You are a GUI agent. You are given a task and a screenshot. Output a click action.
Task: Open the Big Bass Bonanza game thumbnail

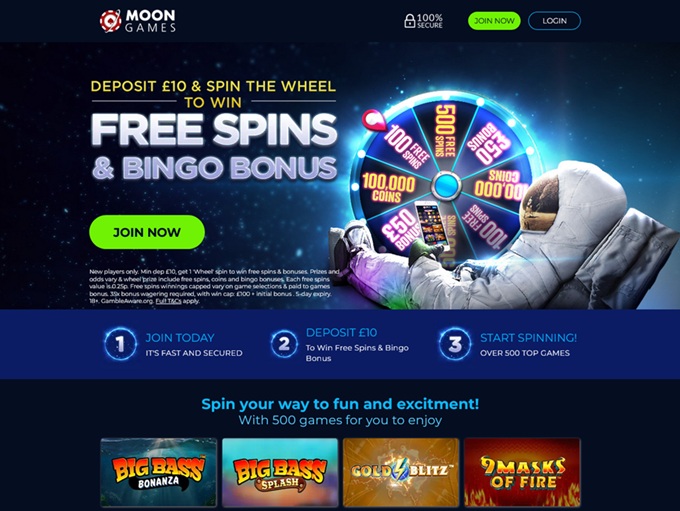pos(159,472)
